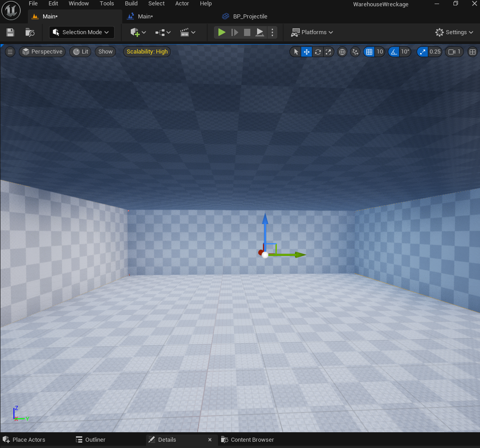Toggle scale snapping
Image resolution: width=480 pixels, height=448 pixels.
422,52
